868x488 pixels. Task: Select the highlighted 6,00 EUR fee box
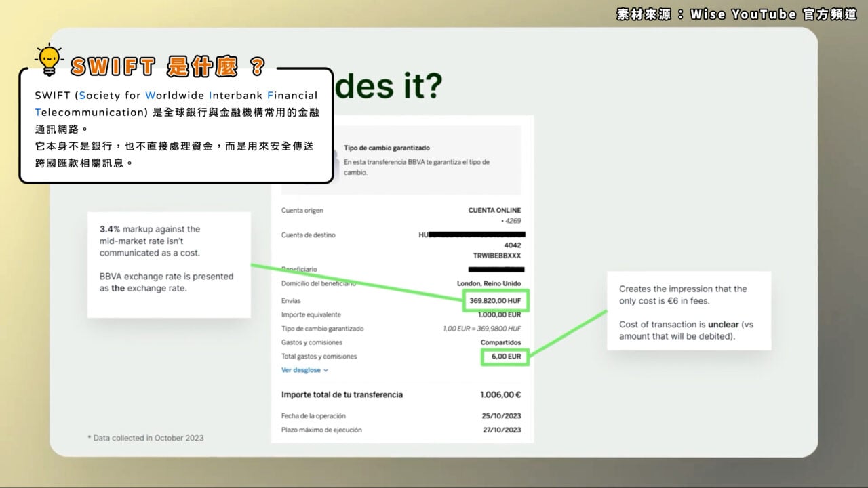click(505, 356)
